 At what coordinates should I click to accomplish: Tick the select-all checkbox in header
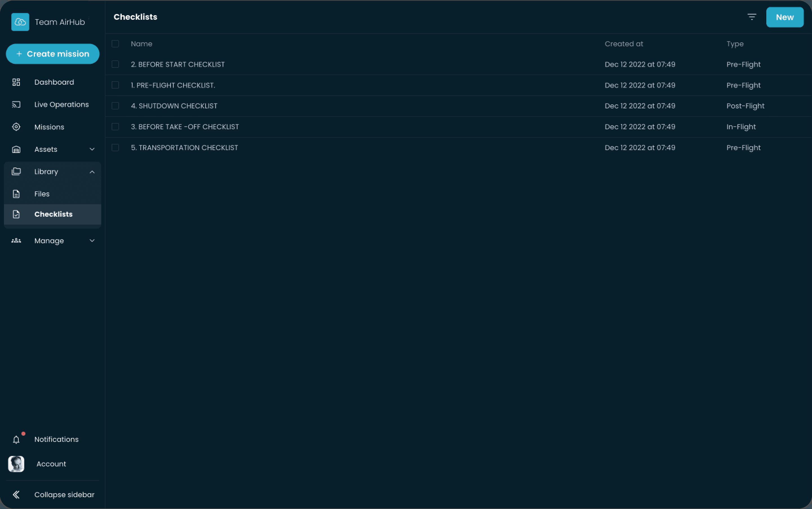pos(115,44)
